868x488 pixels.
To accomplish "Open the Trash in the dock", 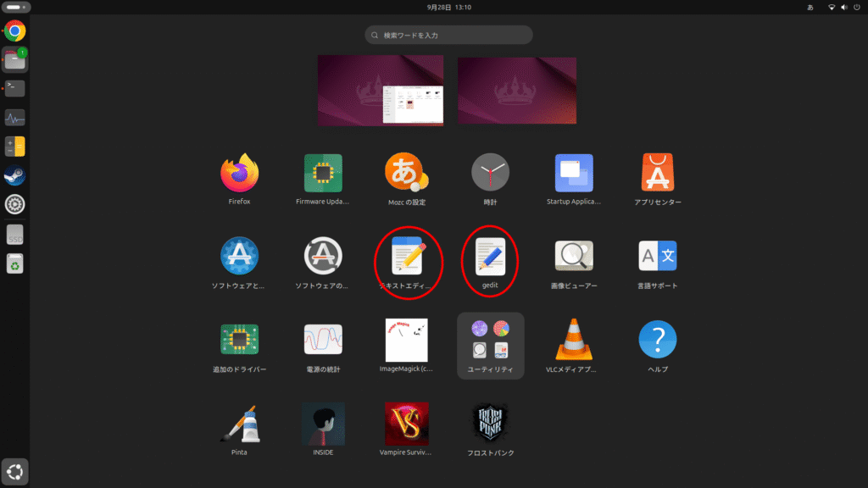I will [x=15, y=264].
